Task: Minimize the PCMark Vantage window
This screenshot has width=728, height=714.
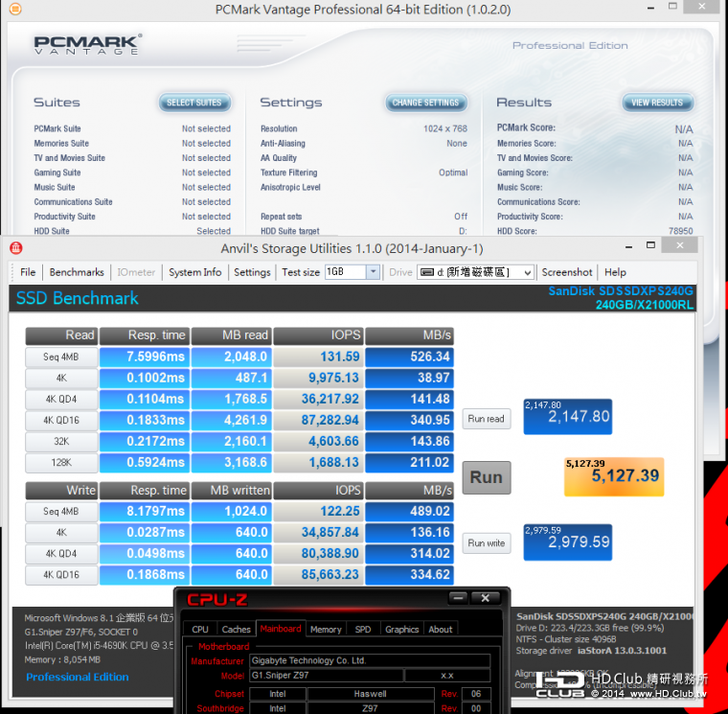Action: [651, 9]
